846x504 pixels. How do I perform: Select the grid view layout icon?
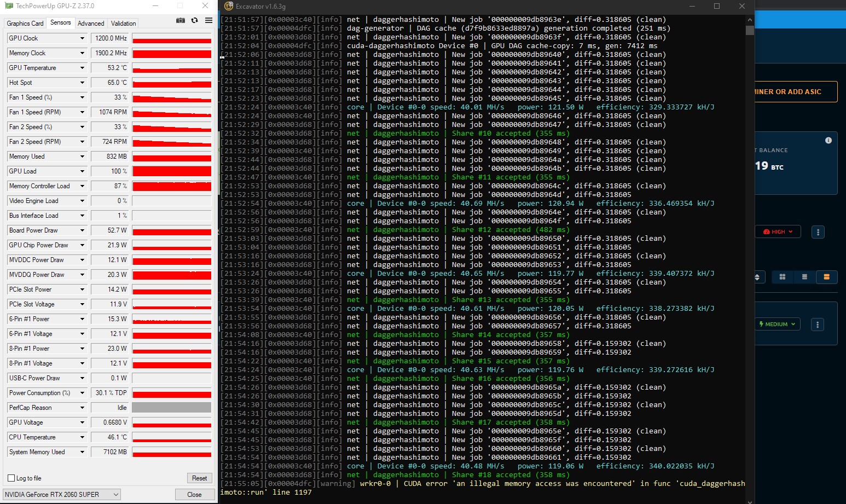(782, 277)
